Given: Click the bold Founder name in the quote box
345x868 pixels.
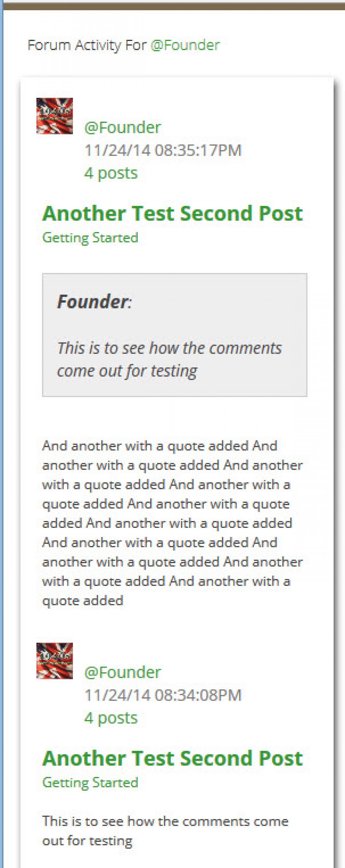Looking at the screenshot, I should pos(93,301).
